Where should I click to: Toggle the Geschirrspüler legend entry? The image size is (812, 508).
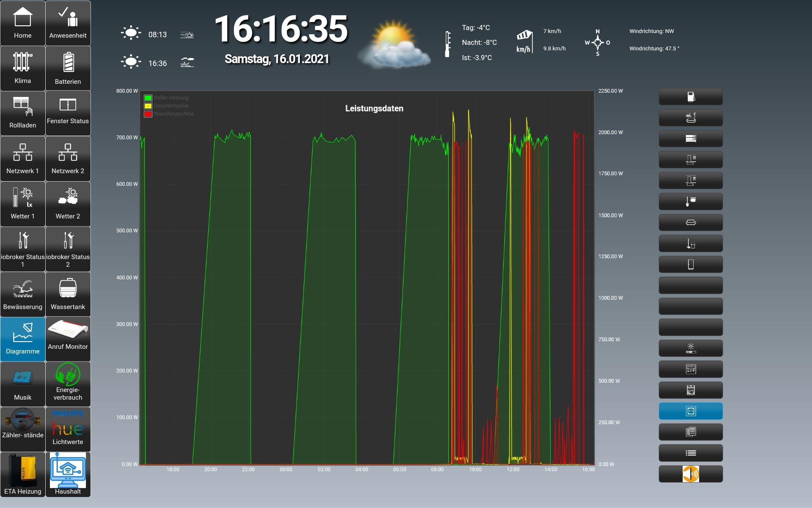(x=171, y=106)
